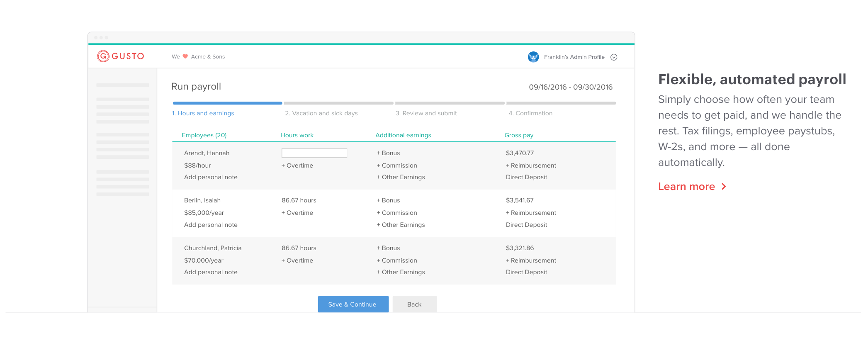Click the Save & Continue button
The width and height of the screenshot is (868, 348).
pyautogui.click(x=353, y=304)
